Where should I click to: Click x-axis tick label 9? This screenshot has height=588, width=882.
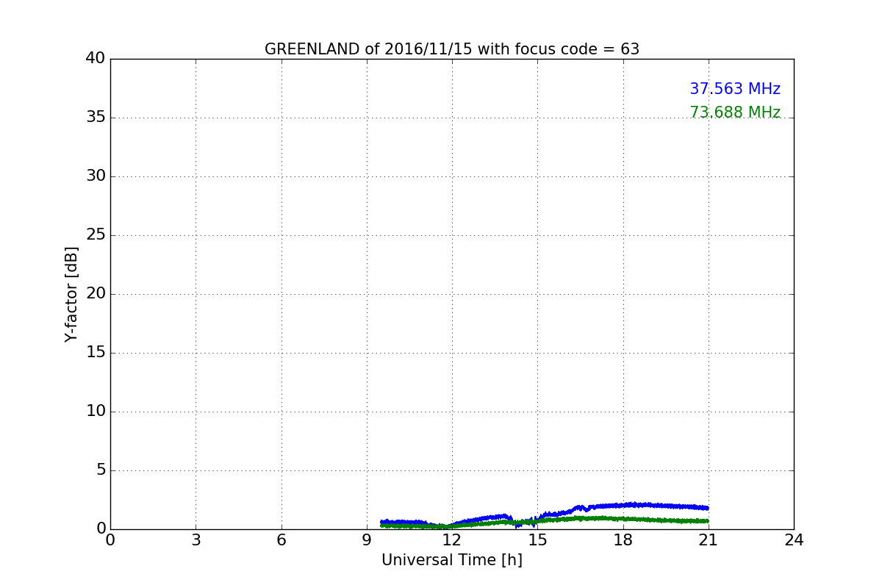tap(367, 540)
